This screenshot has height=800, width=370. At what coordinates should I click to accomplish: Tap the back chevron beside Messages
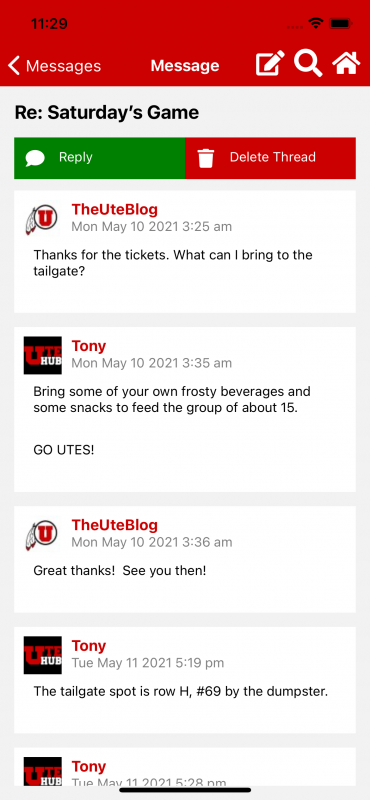click(14, 66)
